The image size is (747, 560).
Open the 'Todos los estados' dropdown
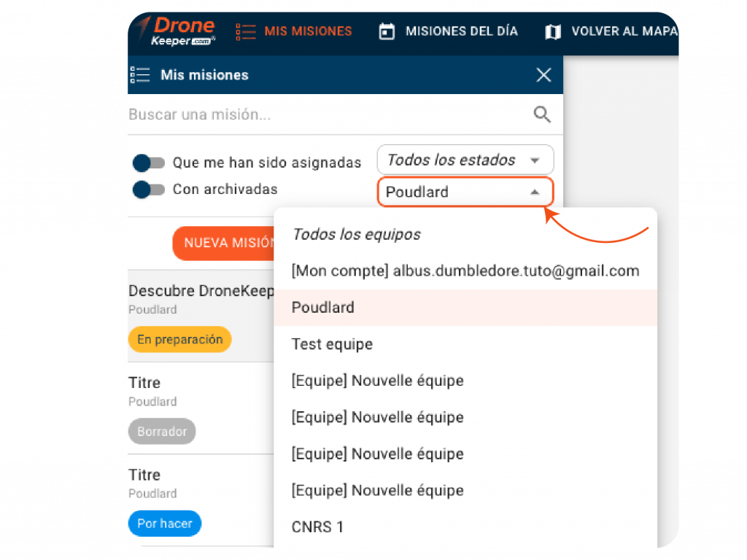(465, 160)
